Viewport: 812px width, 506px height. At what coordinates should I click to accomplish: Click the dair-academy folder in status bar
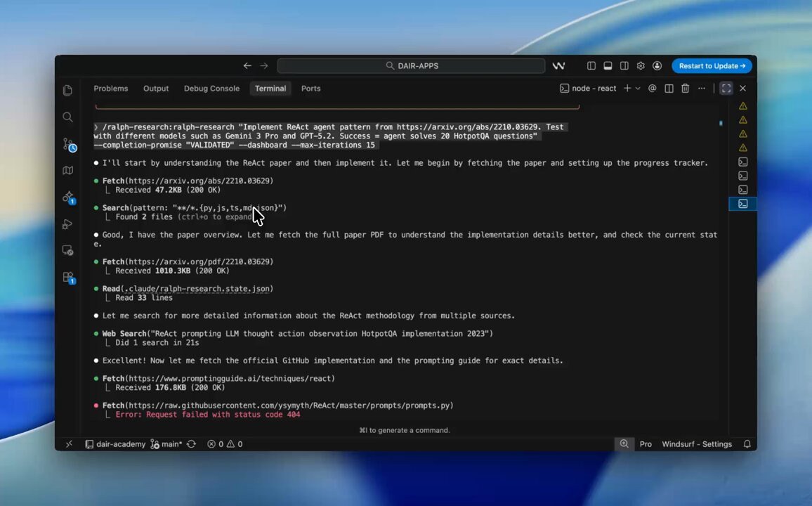pyautogui.click(x=115, y=444)
